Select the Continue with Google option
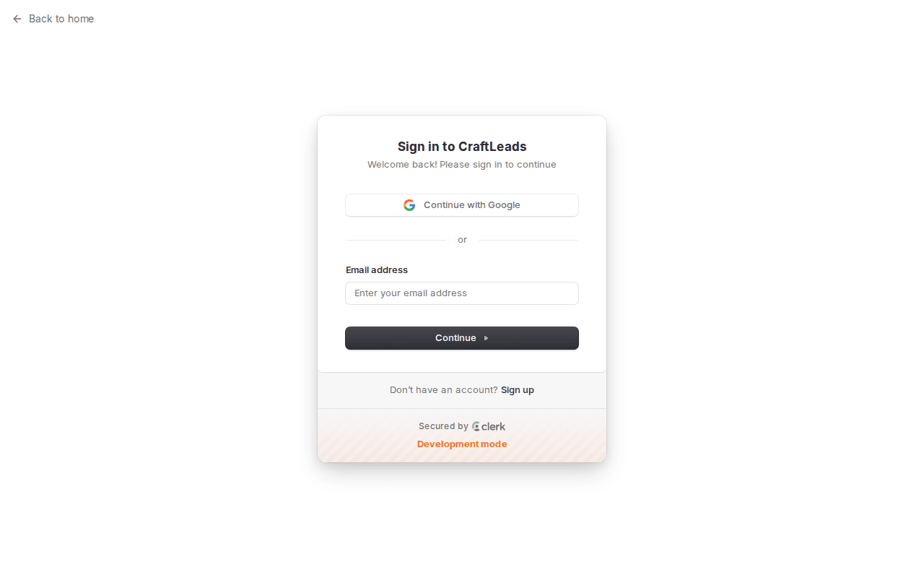Image resolution: width=924 pixels, height=578 pixels. point(462,205)
